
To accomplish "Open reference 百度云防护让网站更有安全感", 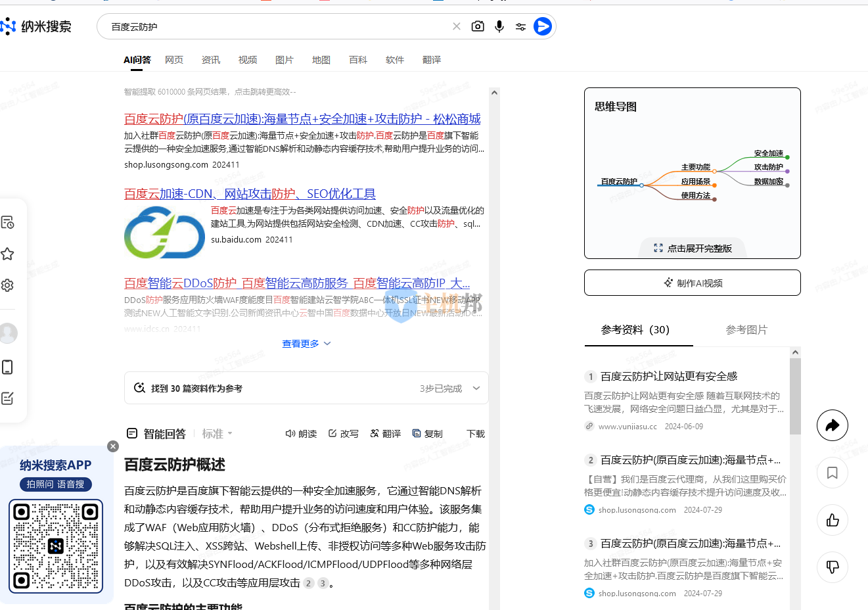I will point(669,376).
